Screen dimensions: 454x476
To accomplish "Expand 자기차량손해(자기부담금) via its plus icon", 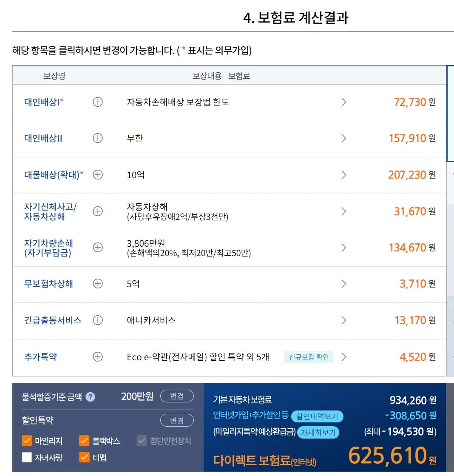I will (97, 248).
